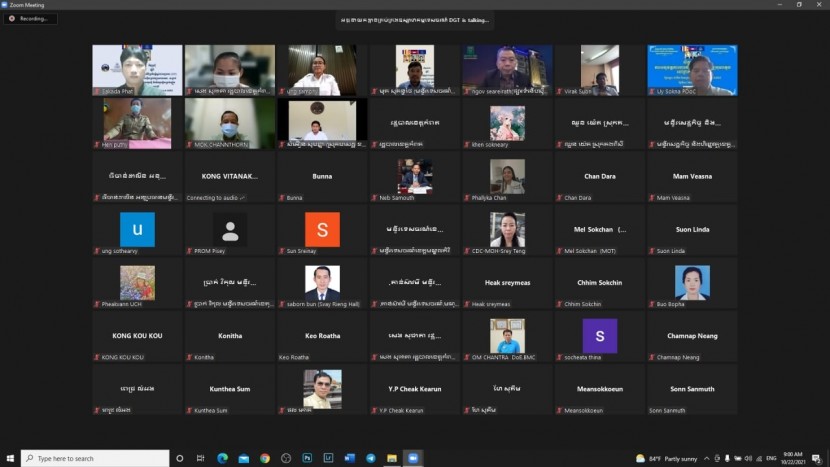
Task: Open Telegram from the taskbar
Action: point(371,458)
